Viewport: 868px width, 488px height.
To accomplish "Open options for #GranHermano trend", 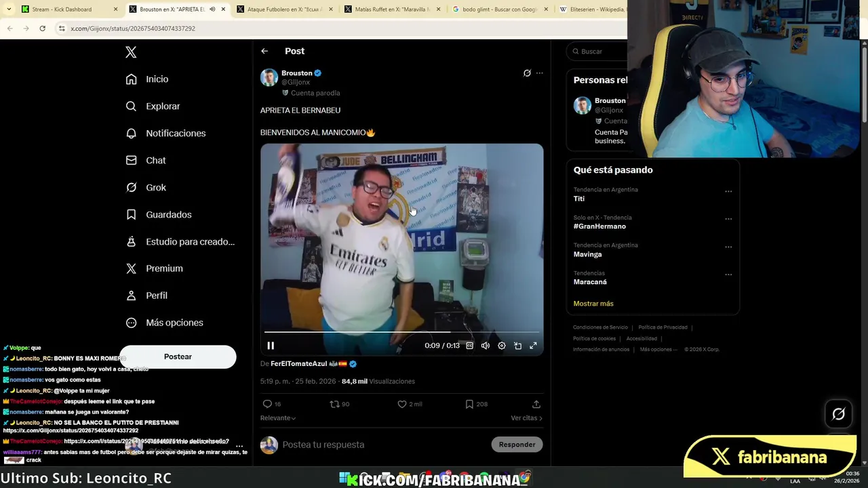I will tap(728, 219).
